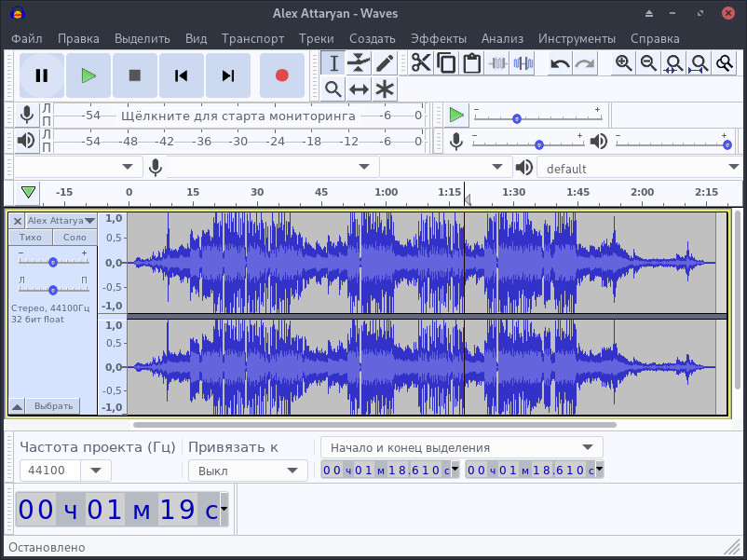The height and width of the screenshot is (560, 747).
Task: Activate the Multi-tool mode
Action: [x=385, y=89]
